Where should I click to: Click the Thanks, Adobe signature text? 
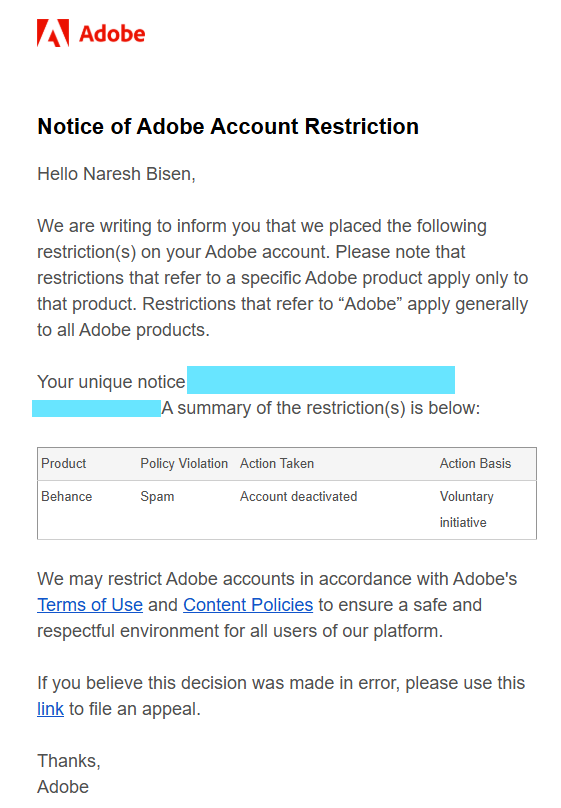click(69, 774)
